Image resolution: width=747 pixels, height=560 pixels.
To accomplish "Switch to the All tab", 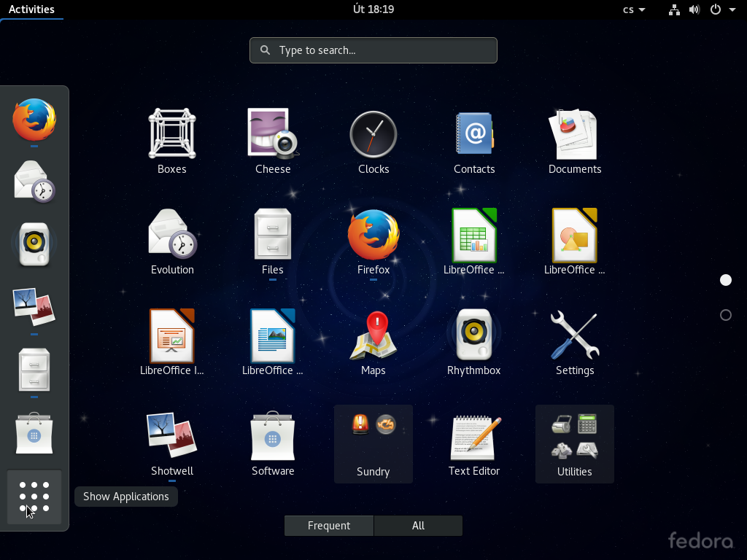I will [418, 525].
